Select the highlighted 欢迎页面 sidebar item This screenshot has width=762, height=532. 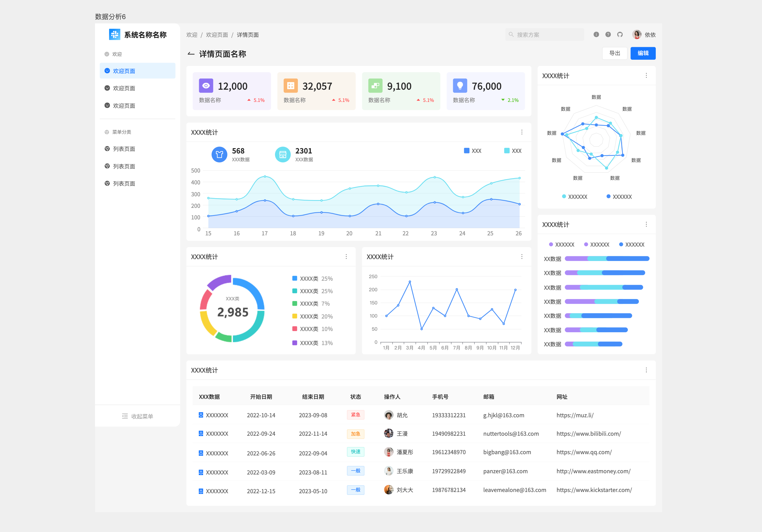124,71
